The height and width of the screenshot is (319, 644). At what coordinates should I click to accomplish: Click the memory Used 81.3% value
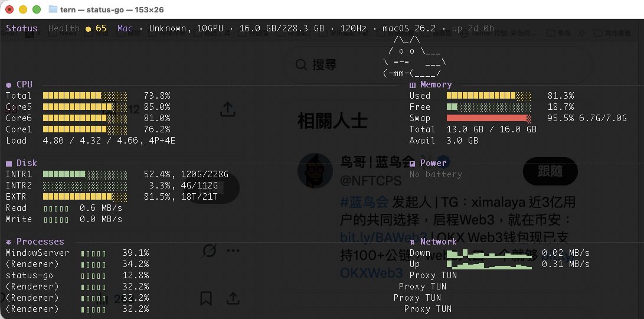point(561,96)
